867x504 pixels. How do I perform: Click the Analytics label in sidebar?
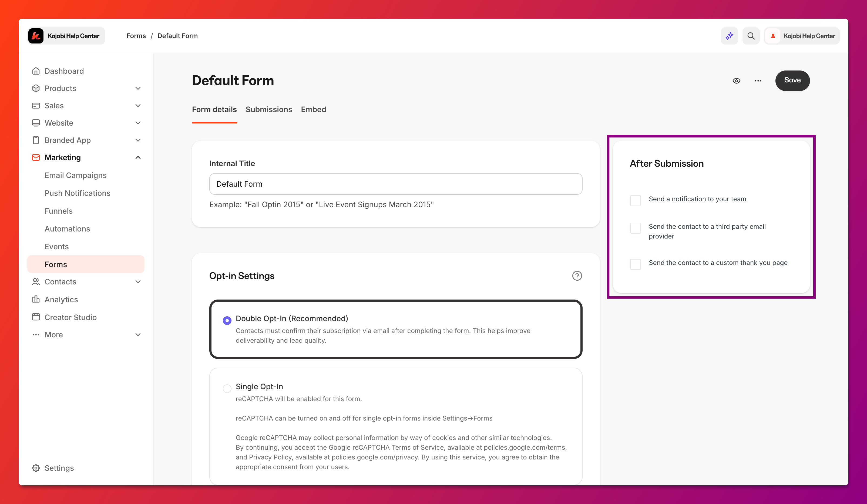(x=61, y=299)
